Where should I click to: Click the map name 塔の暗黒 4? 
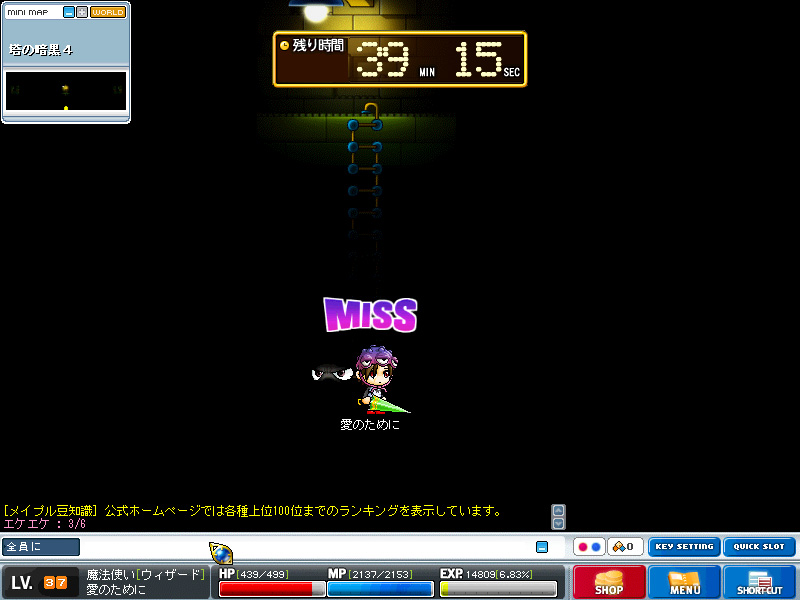point(41,50)
